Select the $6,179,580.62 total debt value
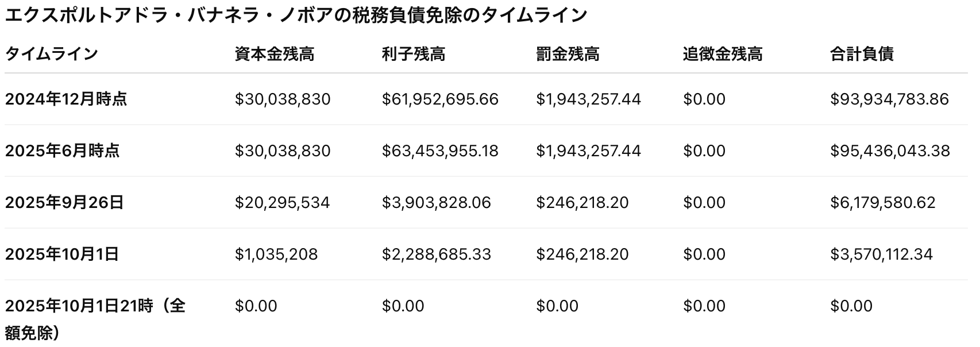The width and height of the screenshot is (980, 347). point(882,203)
